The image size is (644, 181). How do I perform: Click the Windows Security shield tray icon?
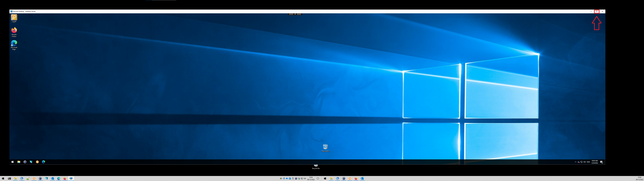click(x=299, y=178)
